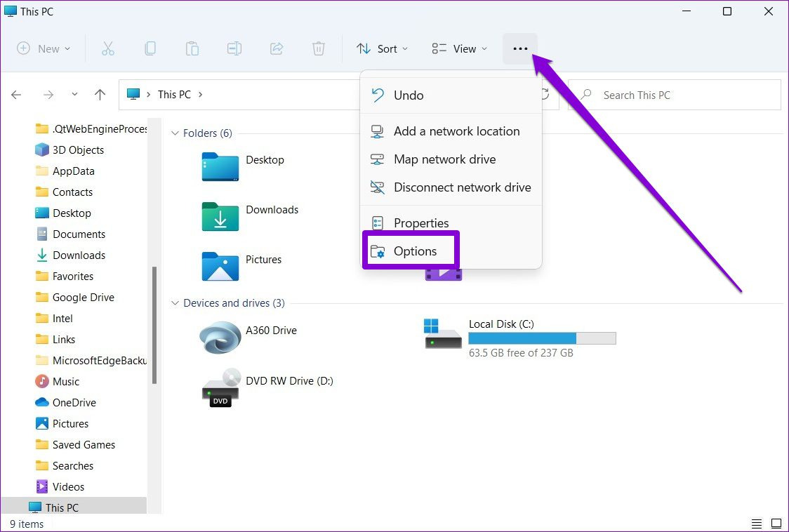Click the Copy icon
The width and height of the screenshot is (789, 532).
point(150,48)
